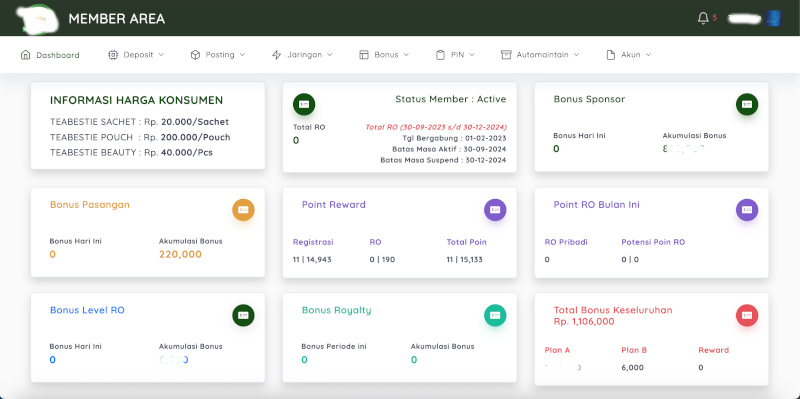
Task: Click the Status Member : Active text
Action: (x=451, y=99)
